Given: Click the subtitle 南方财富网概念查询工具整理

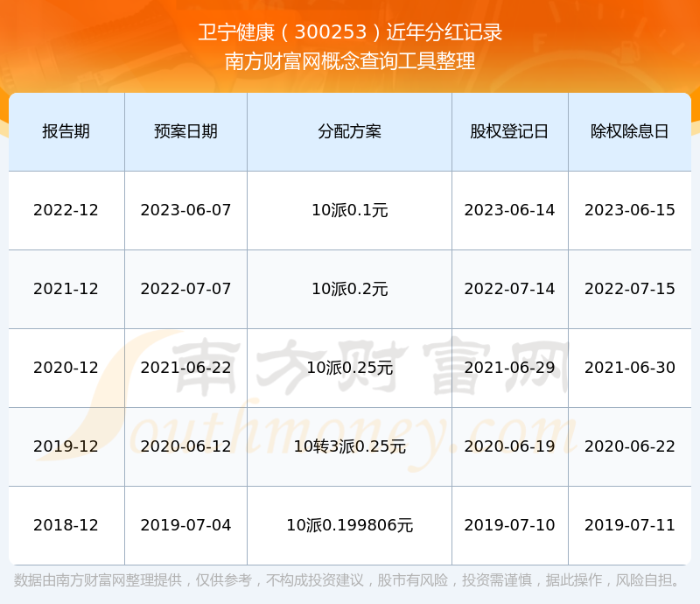Looking at the screenshot, I should click(350, 61).
